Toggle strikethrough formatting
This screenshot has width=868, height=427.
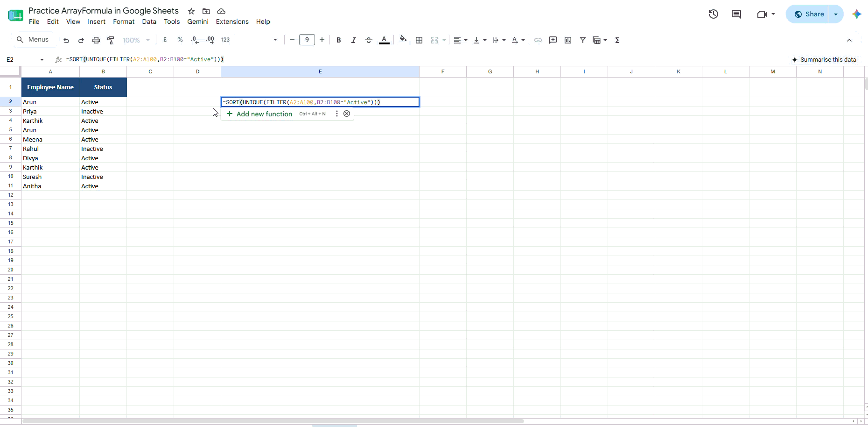point(369,40)
